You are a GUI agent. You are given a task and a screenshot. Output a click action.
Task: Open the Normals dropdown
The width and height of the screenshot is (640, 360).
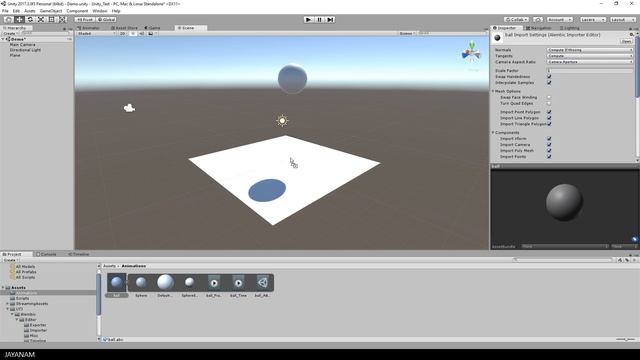coord(590,50)
